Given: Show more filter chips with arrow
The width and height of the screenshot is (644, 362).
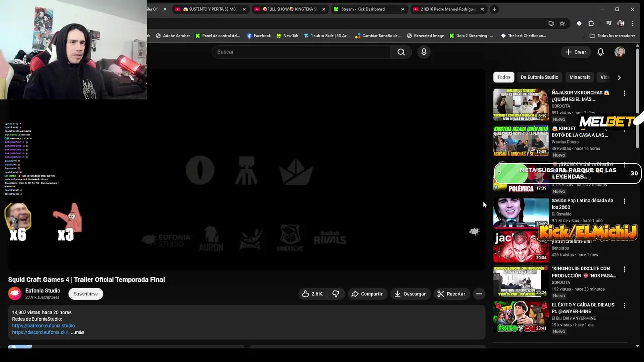Looking at the screenshot, I should (619, 78).
